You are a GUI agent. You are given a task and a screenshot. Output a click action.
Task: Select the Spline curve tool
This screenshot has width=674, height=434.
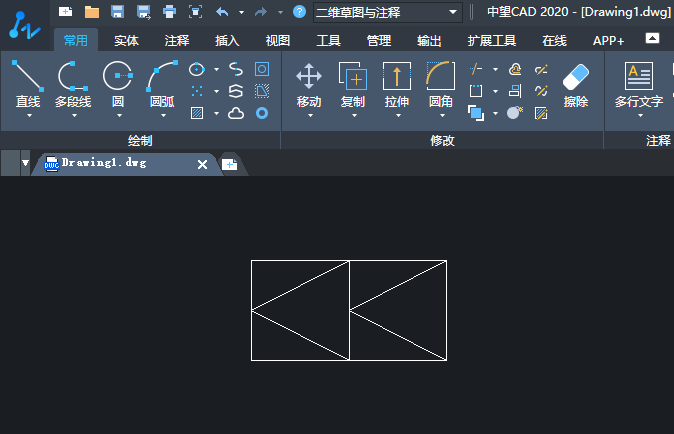236,69
